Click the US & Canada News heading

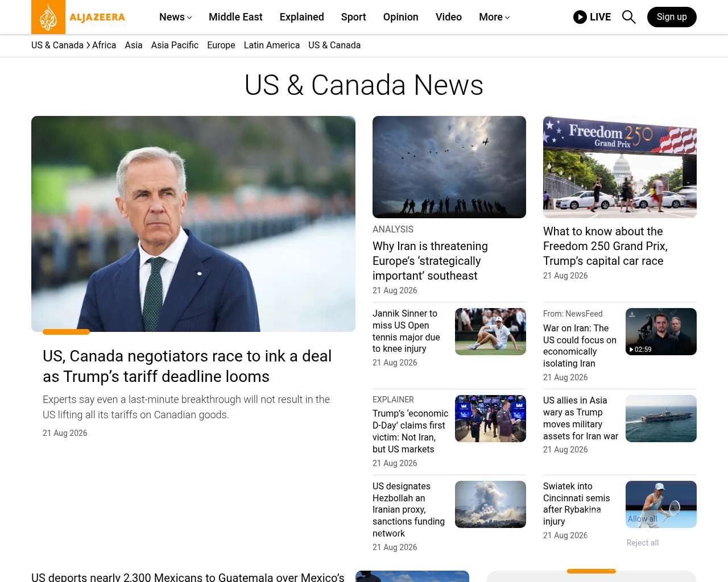(x=364, y=85)
